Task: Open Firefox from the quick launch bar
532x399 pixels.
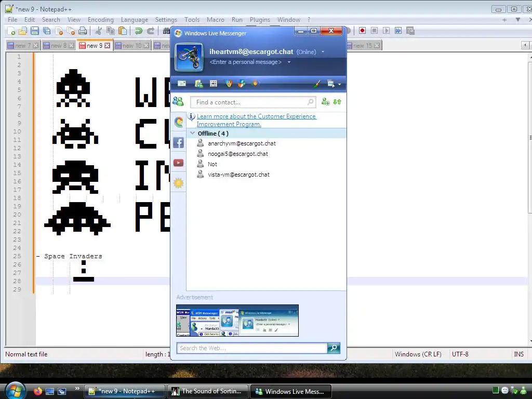Action: [x=37, y=391]
